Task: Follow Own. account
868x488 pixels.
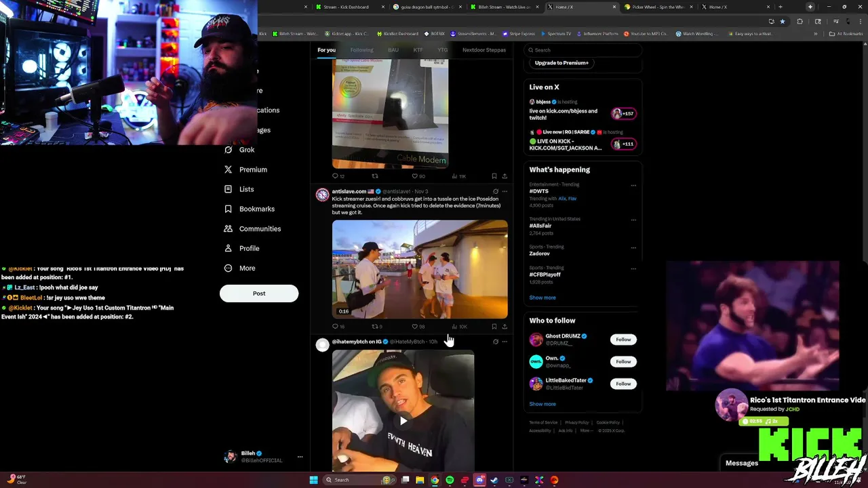Action: click(623, 362)
